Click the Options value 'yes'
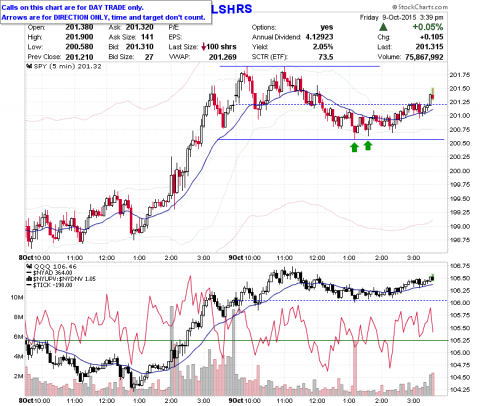The height and width of the screenshot is (406, 480). 327,27
